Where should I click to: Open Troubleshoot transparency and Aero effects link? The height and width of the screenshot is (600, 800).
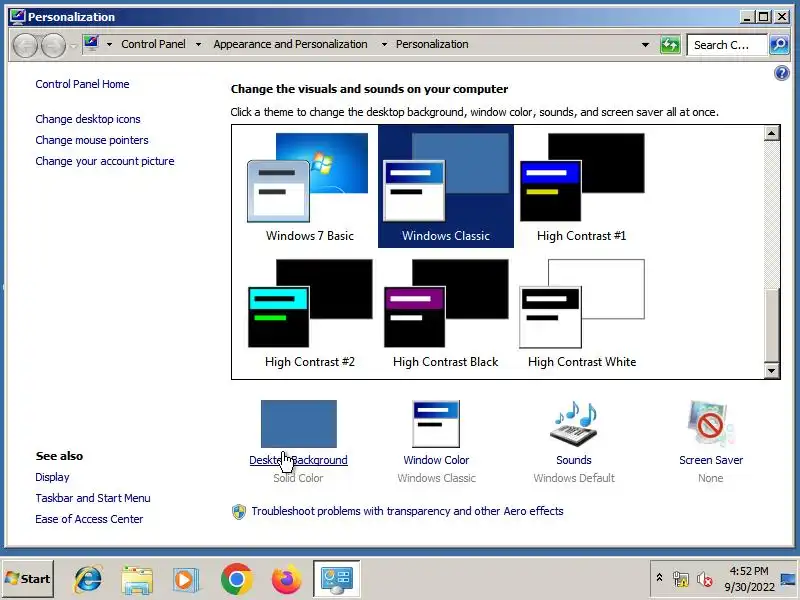pyautogui.click(x=407, y=511)
